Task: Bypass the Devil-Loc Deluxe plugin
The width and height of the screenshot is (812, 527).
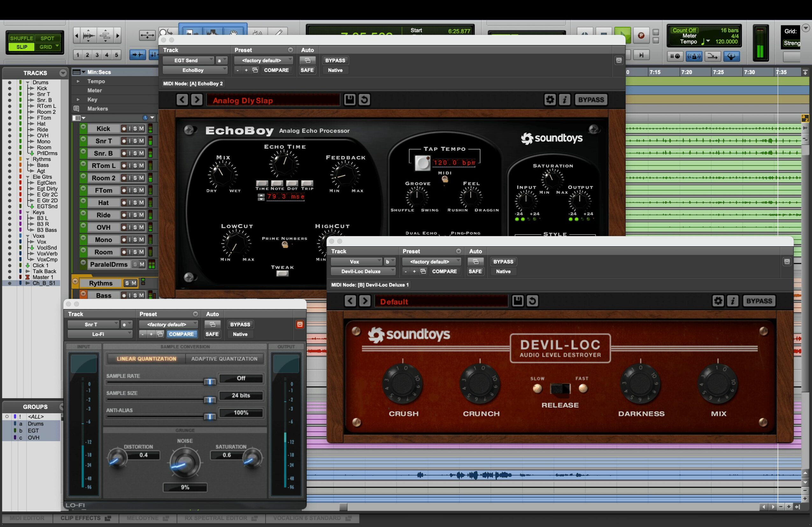Action: pyautogui.click(x=503, y=262)
